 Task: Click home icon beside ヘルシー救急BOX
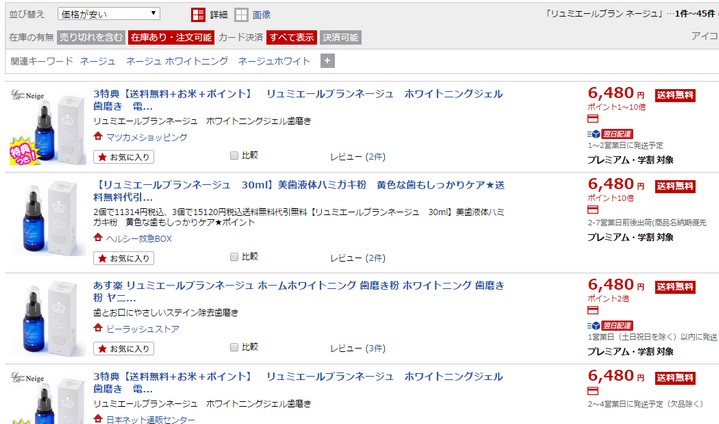pyautogui.click(x=98, y=237)
